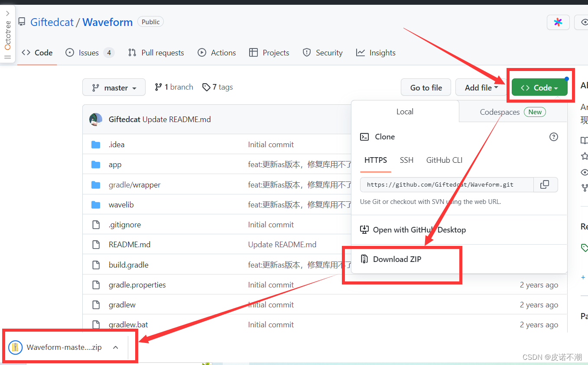
Task: Click the folder icon next to app
Action: 96,165
